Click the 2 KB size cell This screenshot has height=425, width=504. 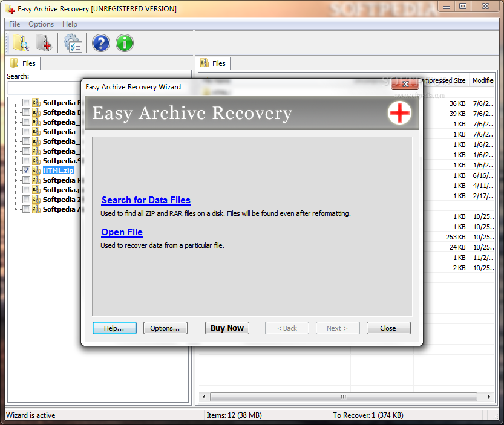[459, 268]
